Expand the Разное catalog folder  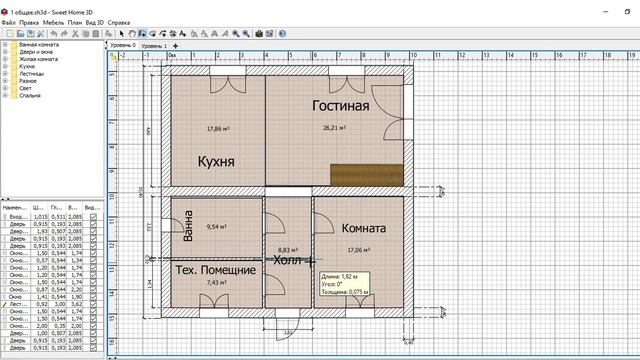[5, 81]
